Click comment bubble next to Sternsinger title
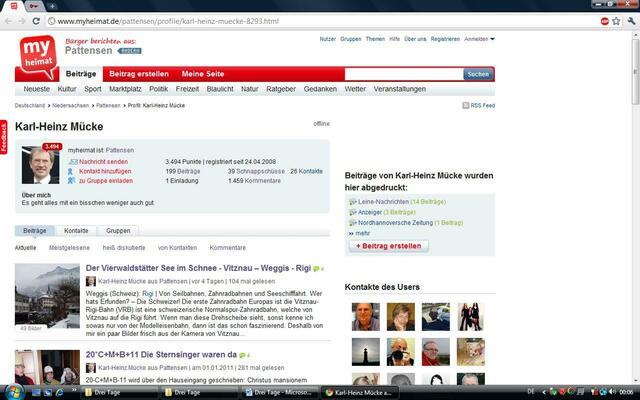640x400 pixels. (x=242, y=355)
